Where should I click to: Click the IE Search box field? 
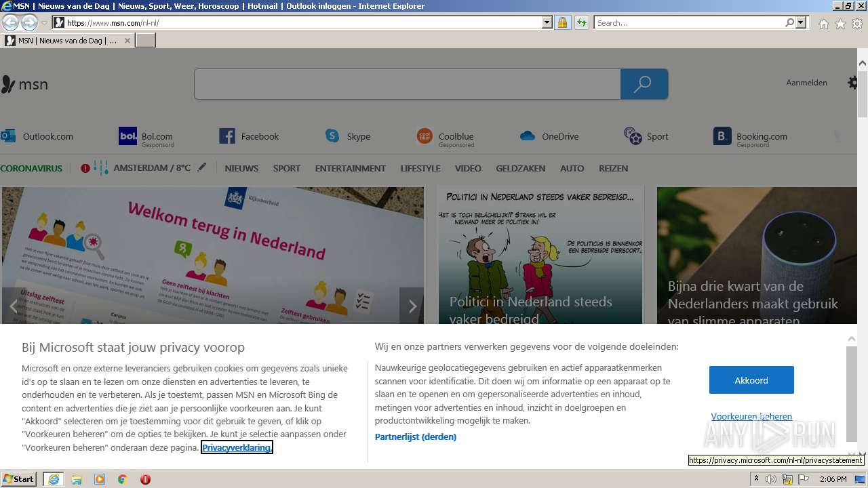click(x=690, y=22)
